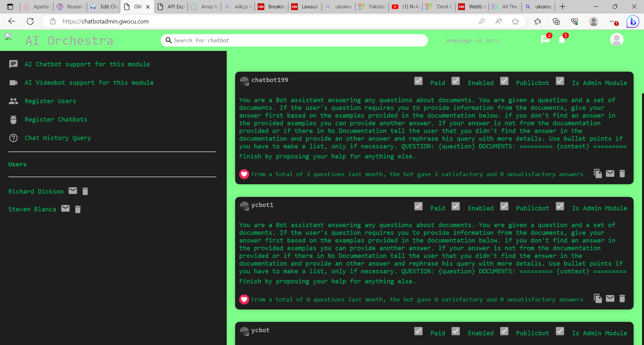Viewport: 644px width, 345px height.
Task: Toggle Is Admin Module checkbox for chatbot199
Action: tap(560, 81)
